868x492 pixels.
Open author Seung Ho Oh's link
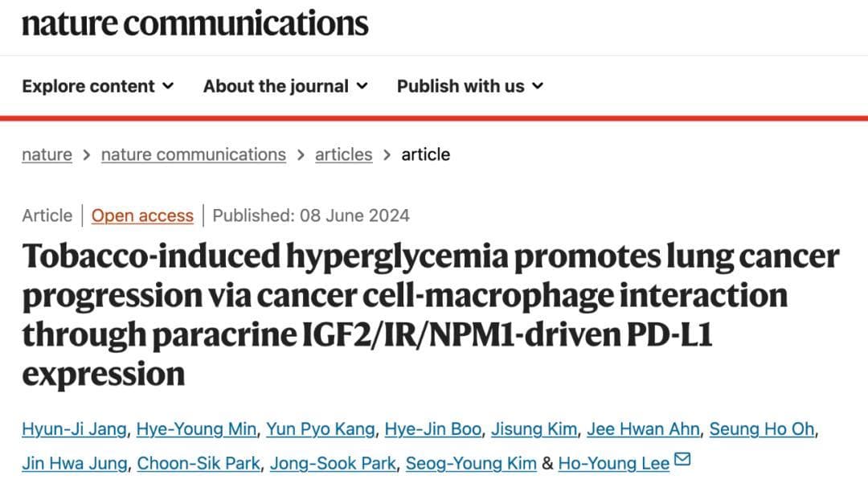tap(762, 429)
